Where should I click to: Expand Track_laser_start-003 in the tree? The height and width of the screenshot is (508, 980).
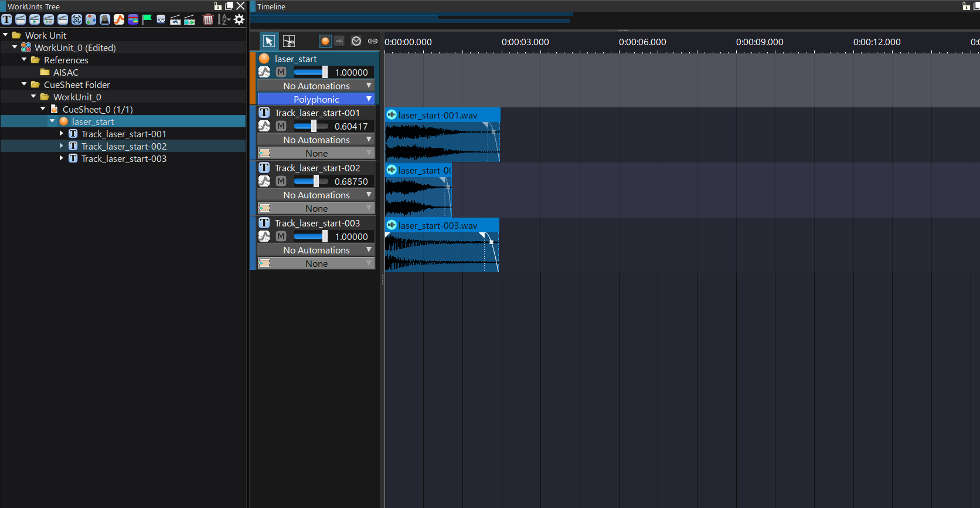[x=62, y=158]
